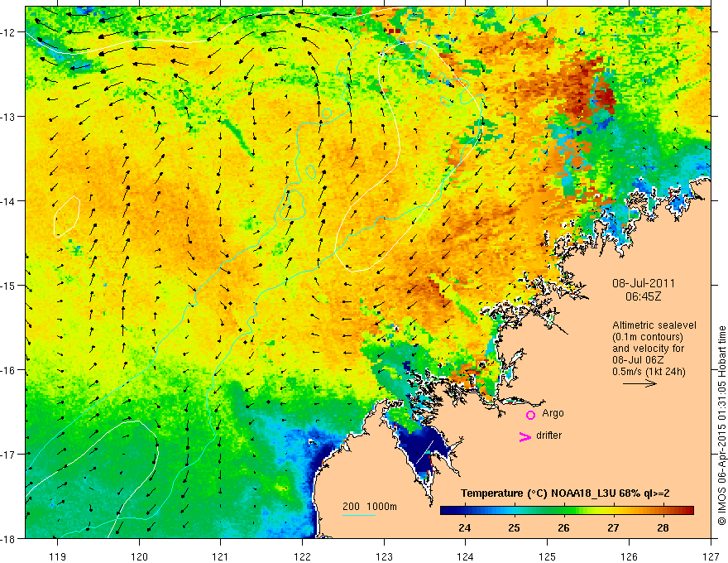Click longitude axis label '125'
The image size is (728, 563).
coord(548,556)
